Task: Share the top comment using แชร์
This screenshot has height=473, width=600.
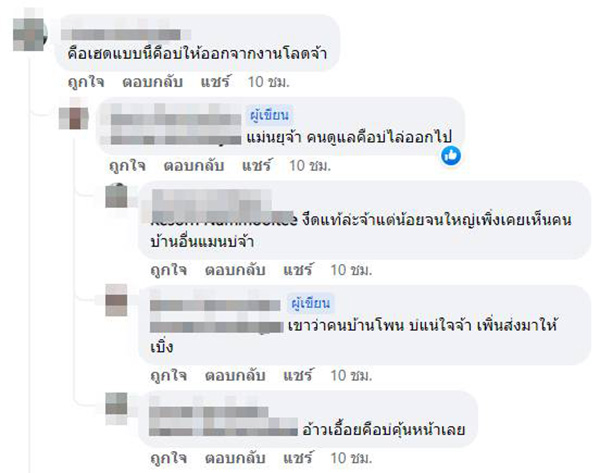Action: 215,82
